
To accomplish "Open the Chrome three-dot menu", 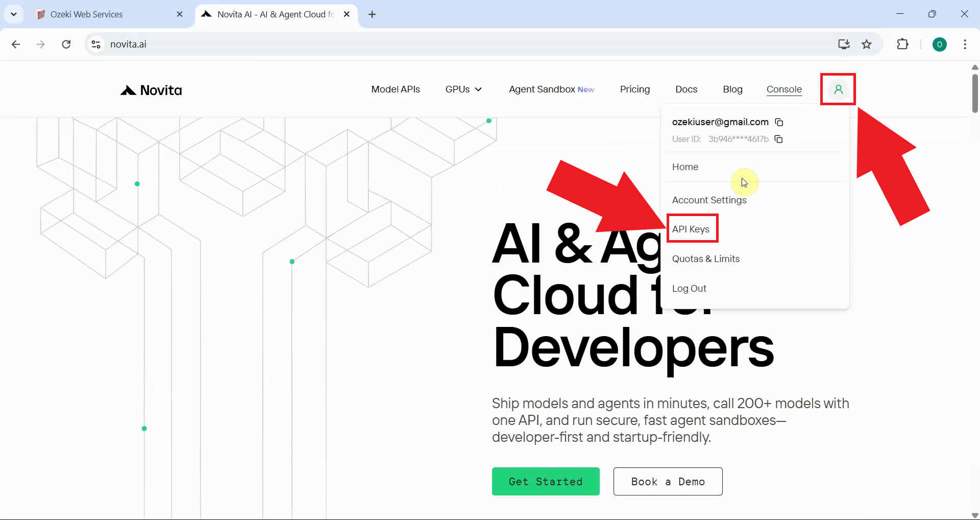I will [x=964, y=44].
